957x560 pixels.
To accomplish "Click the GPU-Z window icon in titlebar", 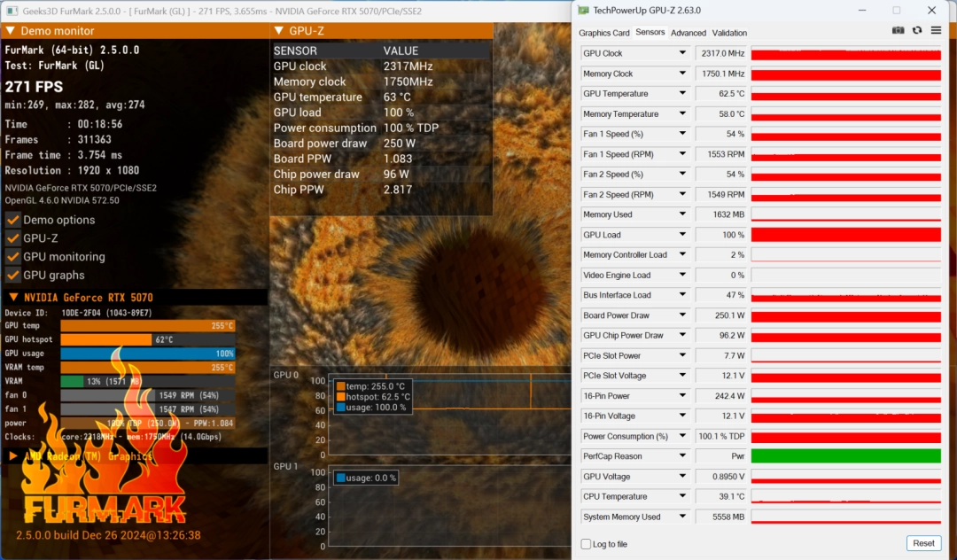I will pyautogui.click(x=582, y=11).
